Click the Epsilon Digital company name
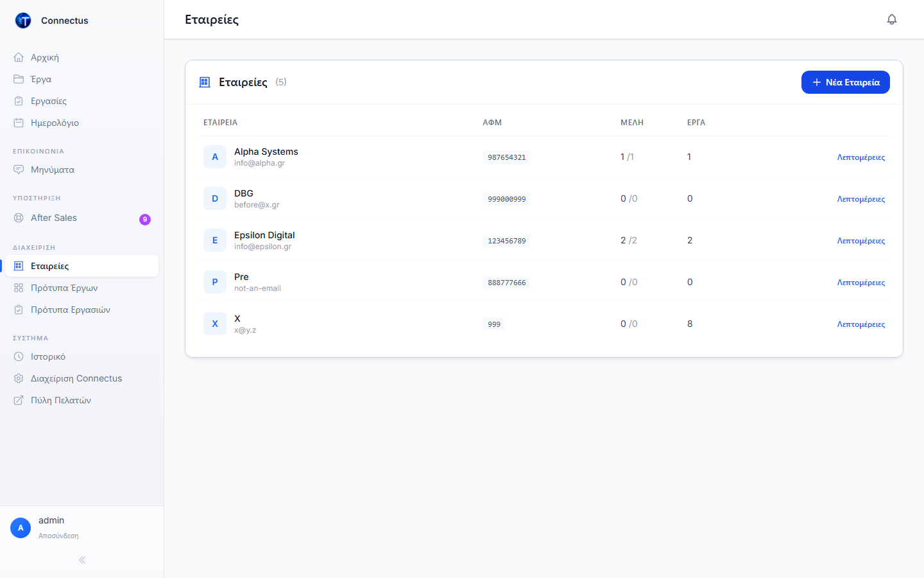Screen dimensions: 924x578 tap(264, 235)
